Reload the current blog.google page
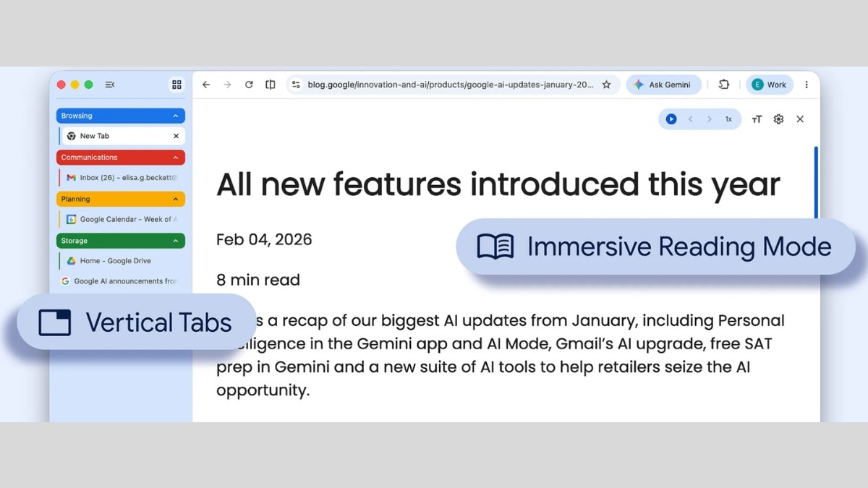The width and height of the screenshot is (868, 488). coord(249,85)
